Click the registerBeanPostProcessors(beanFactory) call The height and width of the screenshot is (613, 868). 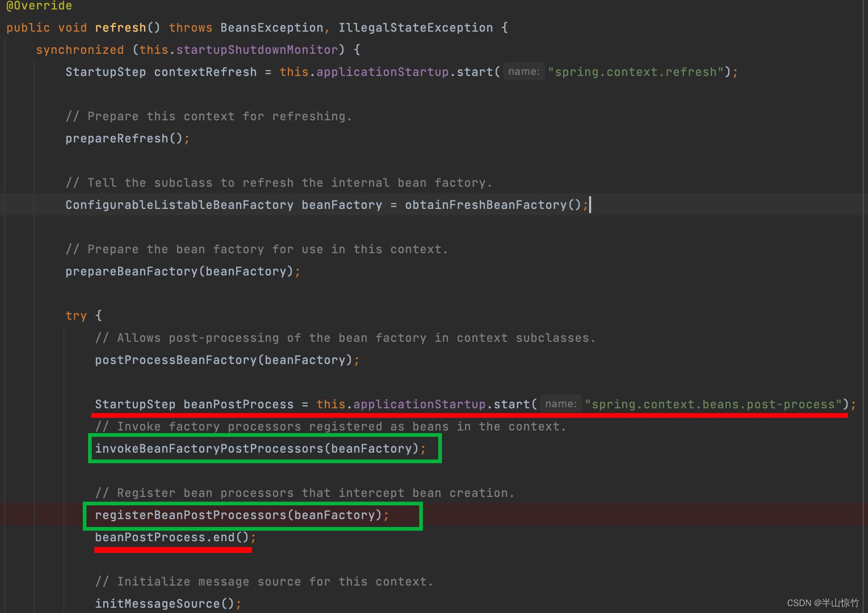(x=238, y=515)
